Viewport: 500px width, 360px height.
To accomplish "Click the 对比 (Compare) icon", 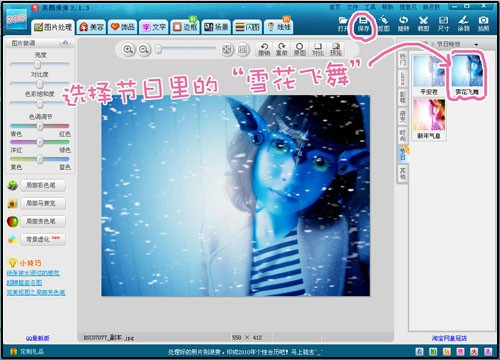I will pos(318,49).
